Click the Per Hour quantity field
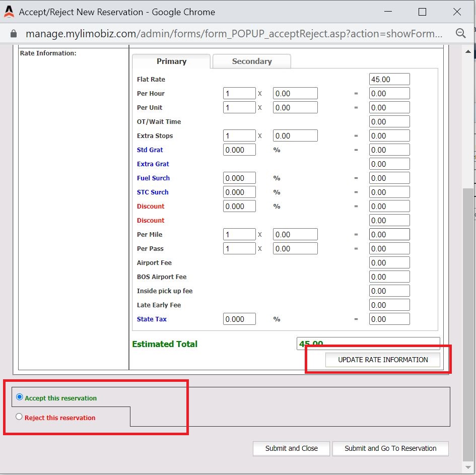This screenshot has height=475, width=476. point(239,93)
